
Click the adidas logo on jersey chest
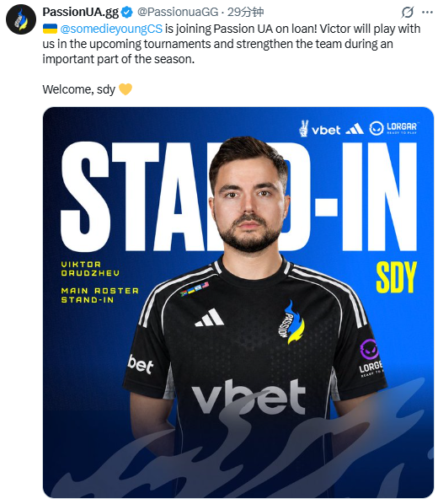tap(209, 318)
